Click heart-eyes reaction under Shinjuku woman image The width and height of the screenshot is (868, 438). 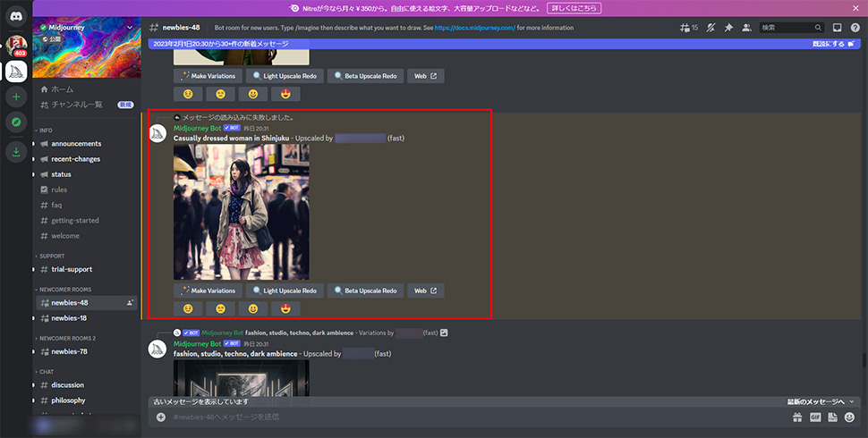click(285, 308)
